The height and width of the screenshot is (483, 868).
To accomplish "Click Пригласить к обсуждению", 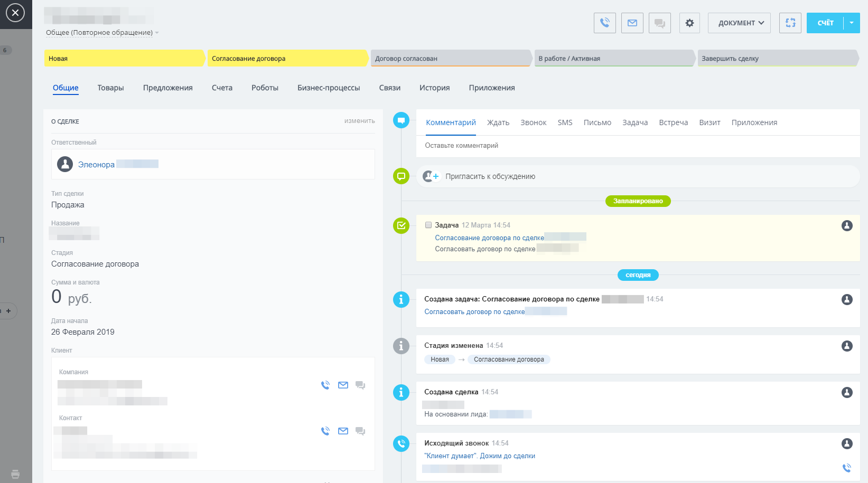I will (490, 176).
